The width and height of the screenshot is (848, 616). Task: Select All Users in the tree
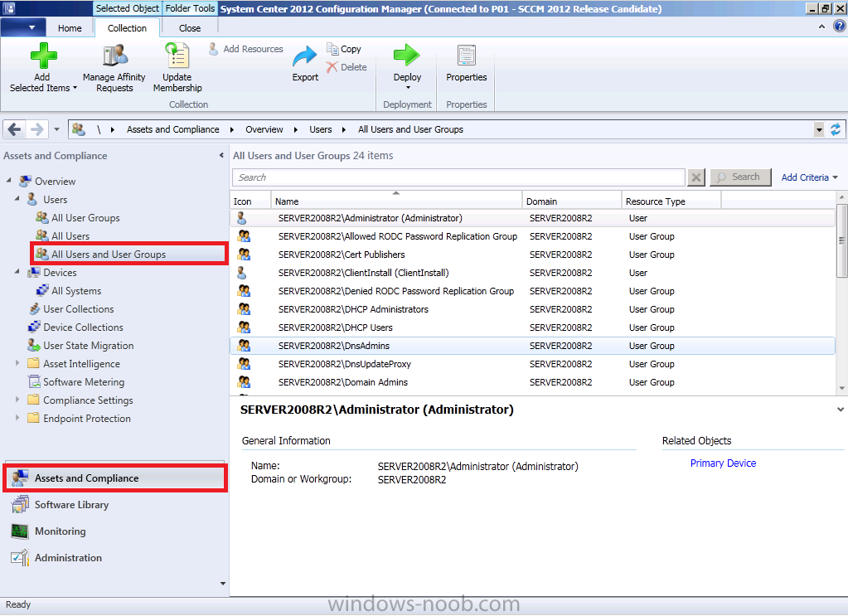63,235
